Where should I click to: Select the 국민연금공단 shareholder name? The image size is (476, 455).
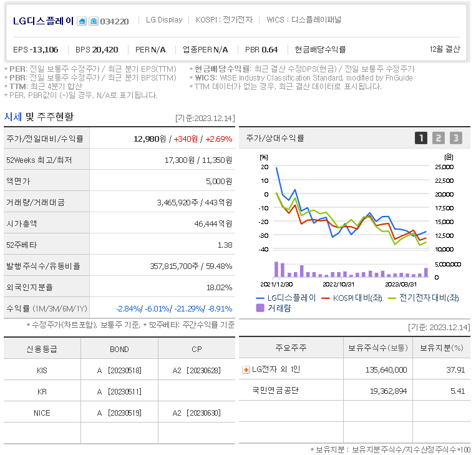pos(276,390)
